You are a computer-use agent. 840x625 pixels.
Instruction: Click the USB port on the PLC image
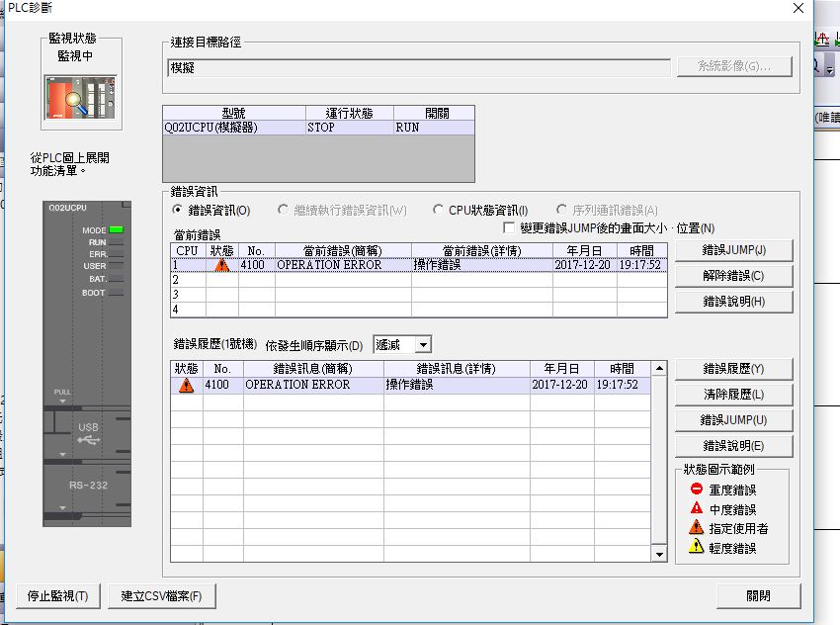(x=88, y=433)
